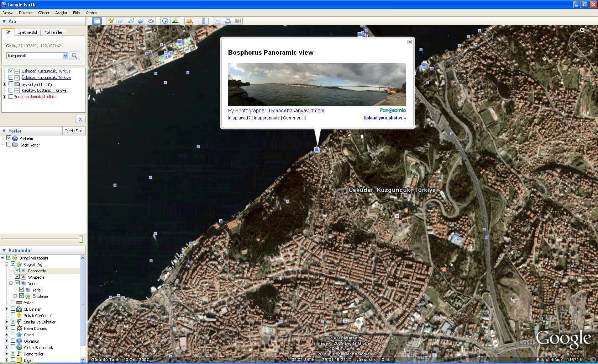Image resolution: width=598 pixels, height=364 pixels.
Task: Click the Print toolbar icon
Action: click(228, 21)
